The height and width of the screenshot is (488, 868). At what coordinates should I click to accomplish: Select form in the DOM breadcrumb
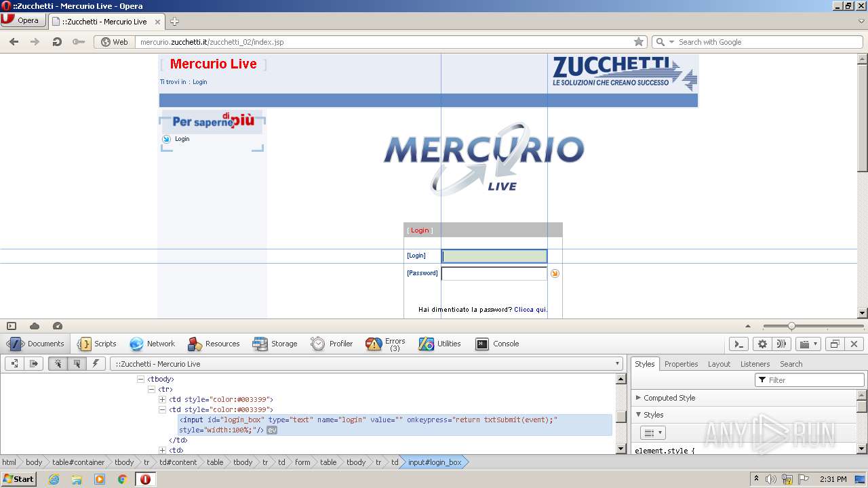[x=302, y=462]
